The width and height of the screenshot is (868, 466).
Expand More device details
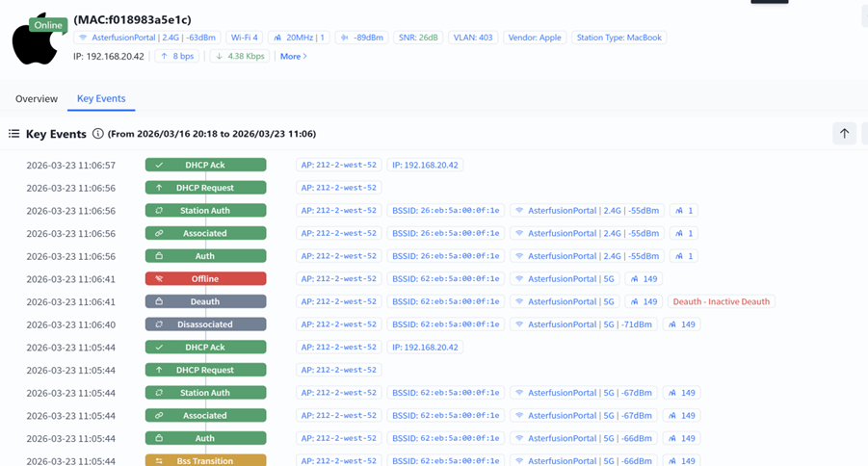coord(294,56)
